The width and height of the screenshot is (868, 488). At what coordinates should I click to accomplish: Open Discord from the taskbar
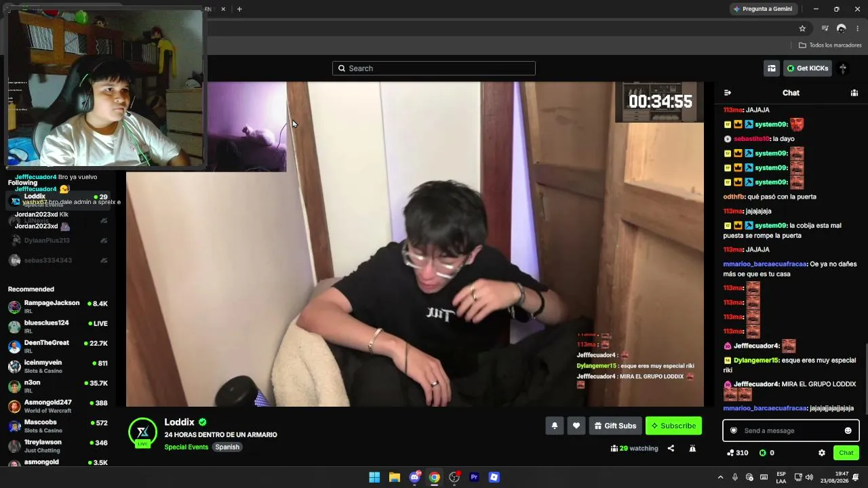(x=414, y=477)
